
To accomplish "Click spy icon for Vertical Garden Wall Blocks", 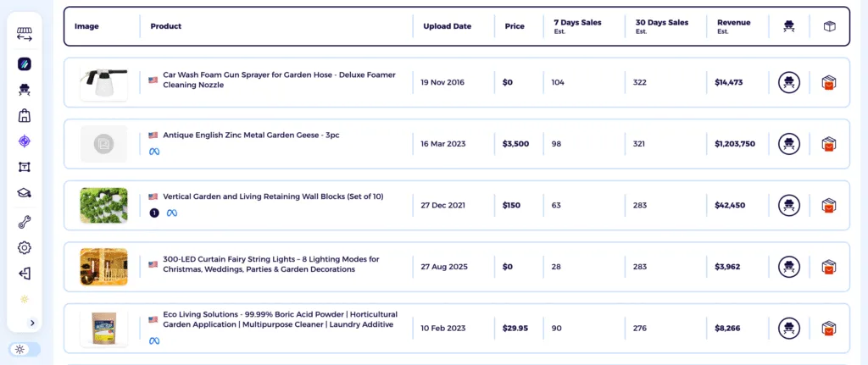I will [x=789, y=205].
